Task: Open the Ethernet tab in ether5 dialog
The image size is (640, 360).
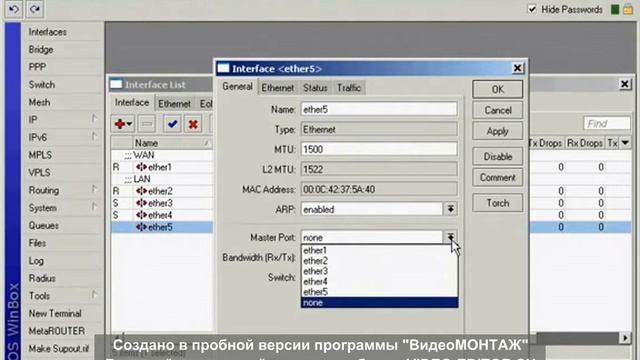Action: click(278, 88)
